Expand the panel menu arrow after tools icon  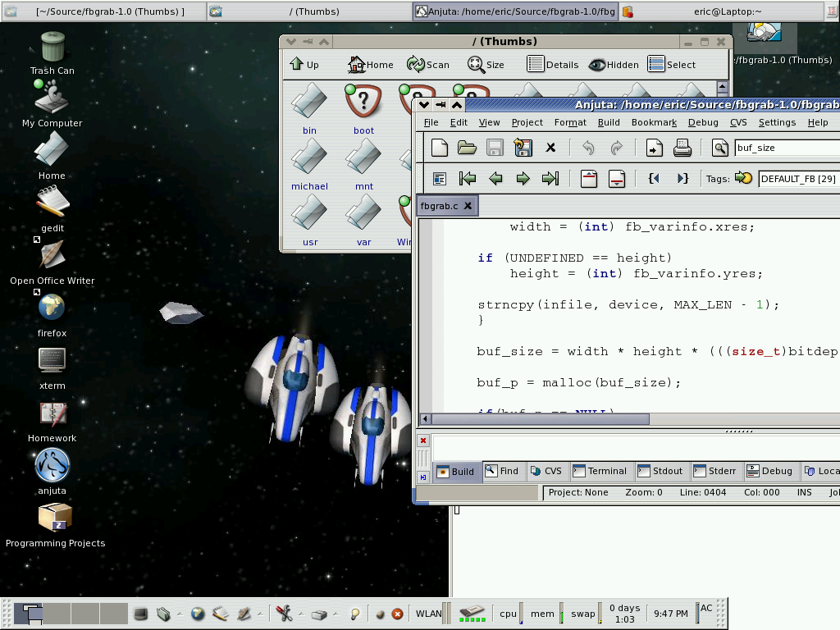(300, 614)
